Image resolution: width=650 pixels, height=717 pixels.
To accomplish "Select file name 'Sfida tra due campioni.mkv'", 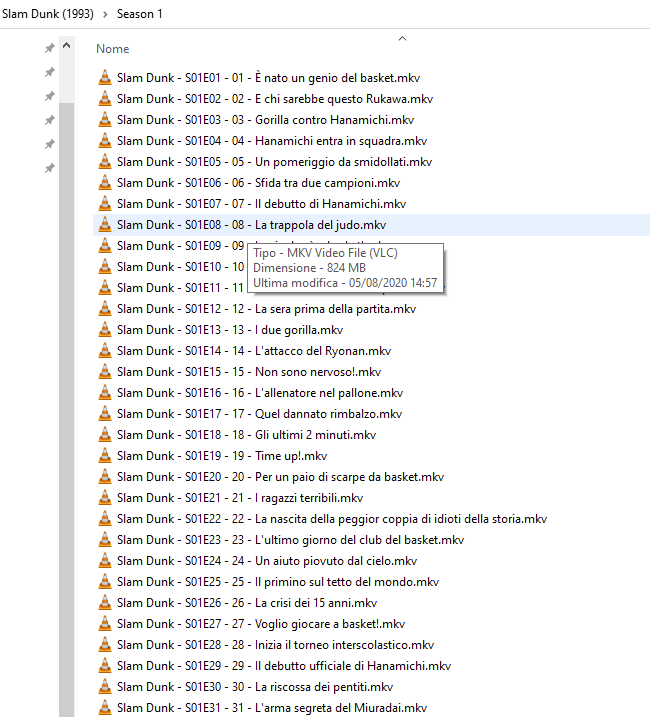I will [328, 183].
